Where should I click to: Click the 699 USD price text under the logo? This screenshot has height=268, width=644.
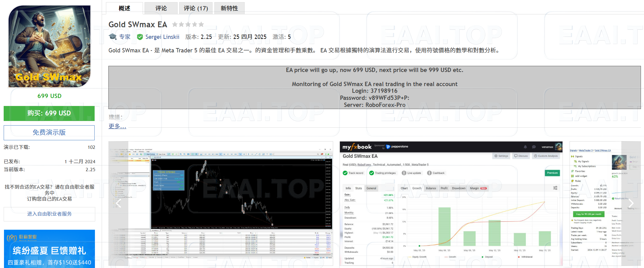click(50, 96)
